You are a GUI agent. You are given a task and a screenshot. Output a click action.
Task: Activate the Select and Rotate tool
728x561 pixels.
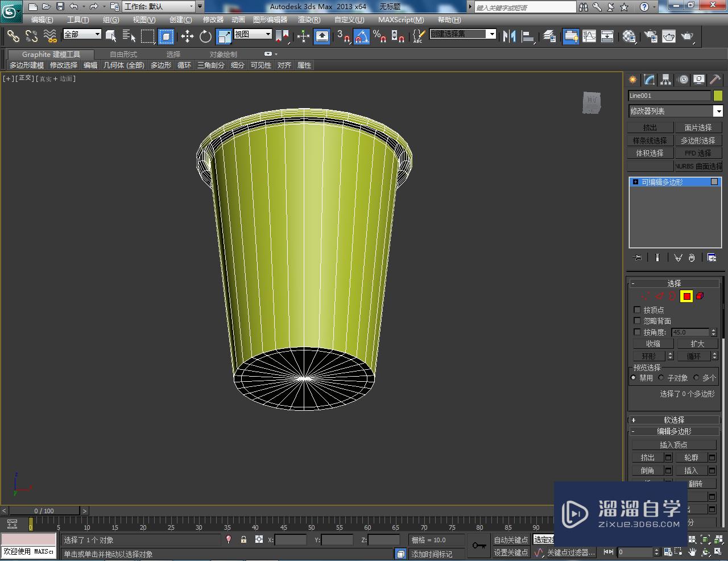205,36
